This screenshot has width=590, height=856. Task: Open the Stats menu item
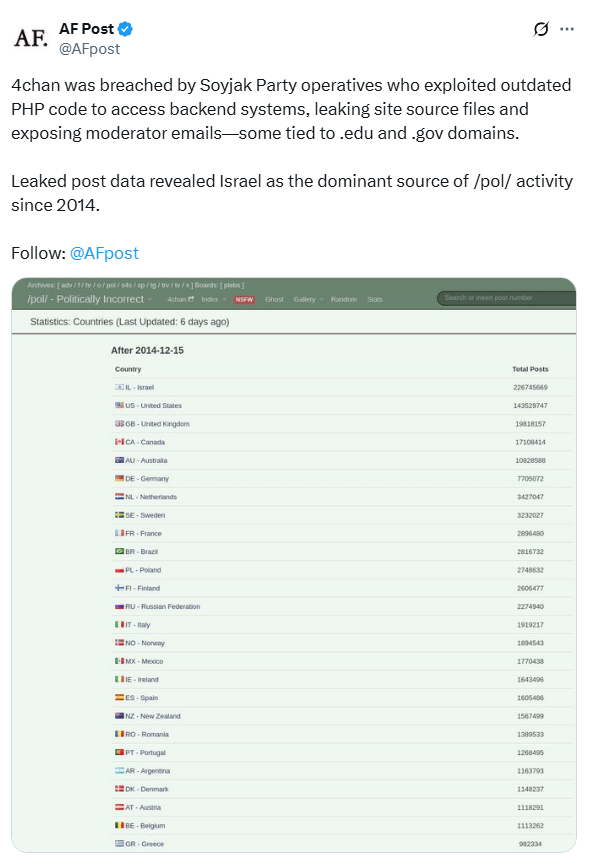tap(375, 299)
